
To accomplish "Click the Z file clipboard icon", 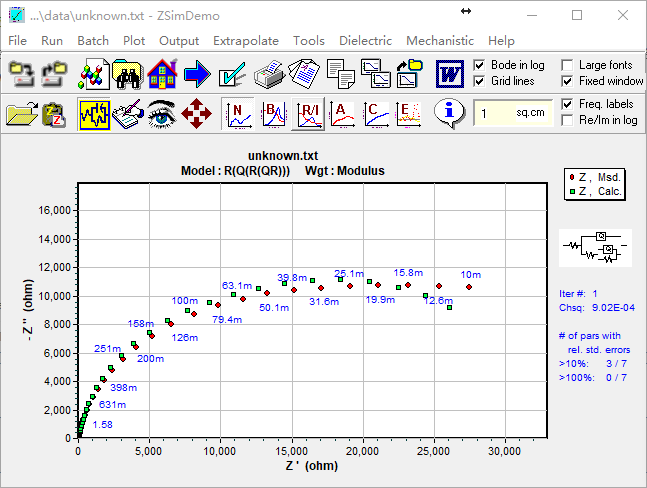I will 54,114.
